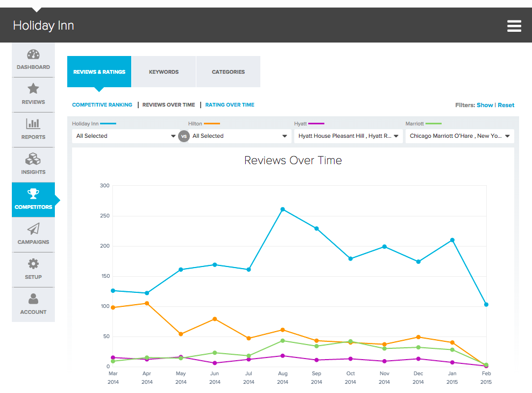Open the hamburger menu
Image resolution: width=532 pixels, height=393 pixels.
coord(514,26)
